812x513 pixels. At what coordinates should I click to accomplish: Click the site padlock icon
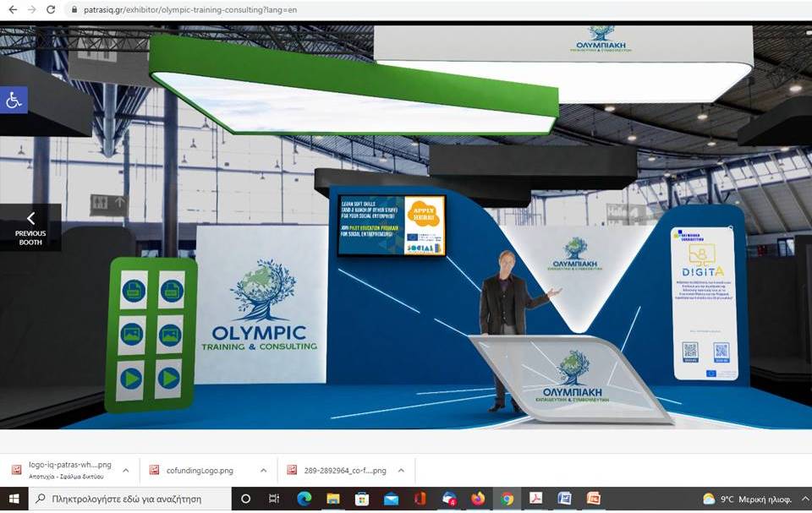(x=74, y=9)
